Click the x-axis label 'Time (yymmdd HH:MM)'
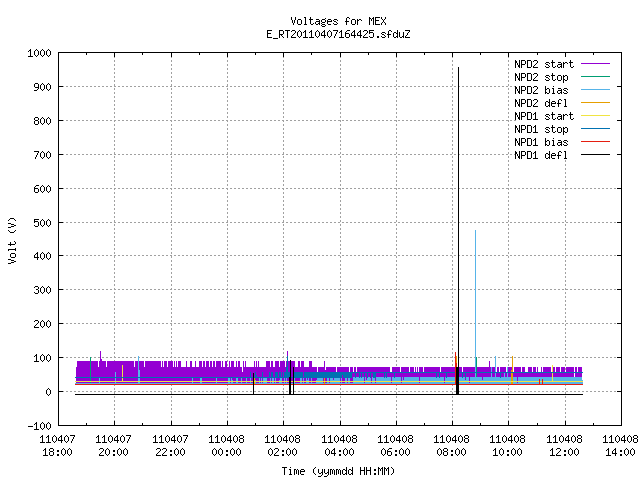The height and width of the screenshot is (480, 640). pos(338,471)
